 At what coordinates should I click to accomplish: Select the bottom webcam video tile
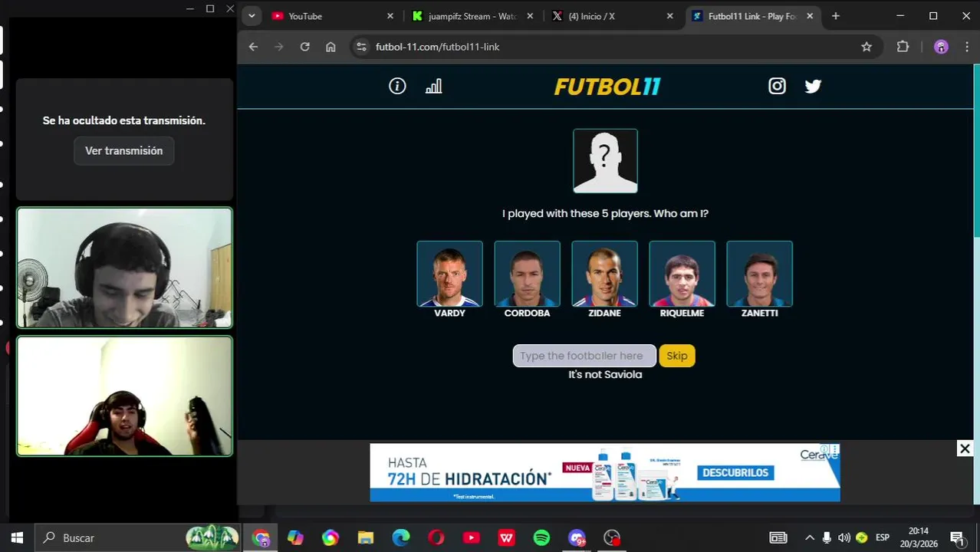coord(124,396)
